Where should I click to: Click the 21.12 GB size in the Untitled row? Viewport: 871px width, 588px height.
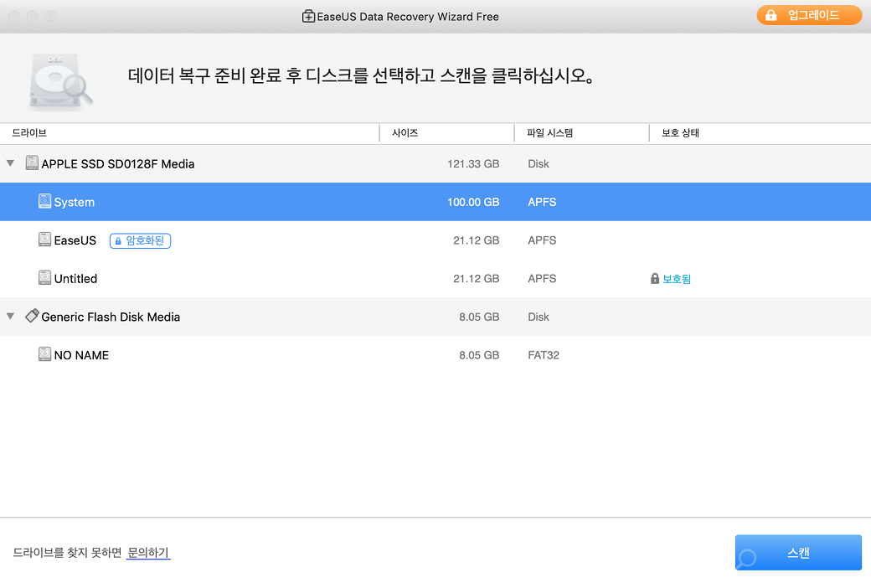476,278
